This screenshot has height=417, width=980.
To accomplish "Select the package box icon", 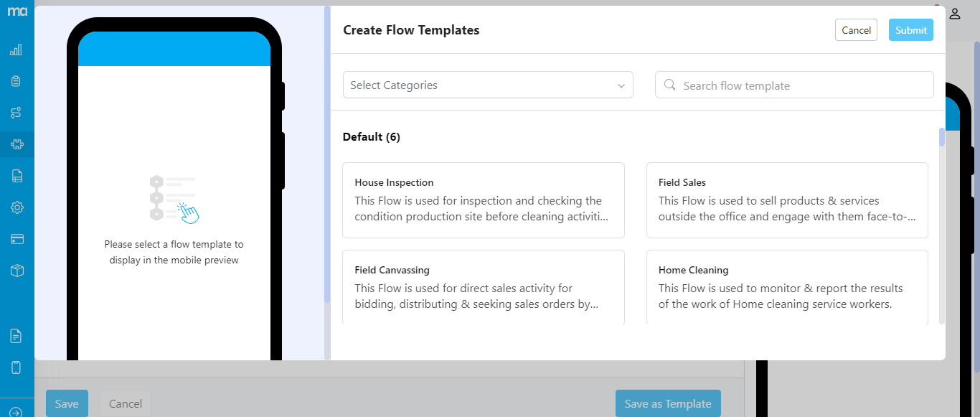I will pyautogui.click(x=16, y=270).
